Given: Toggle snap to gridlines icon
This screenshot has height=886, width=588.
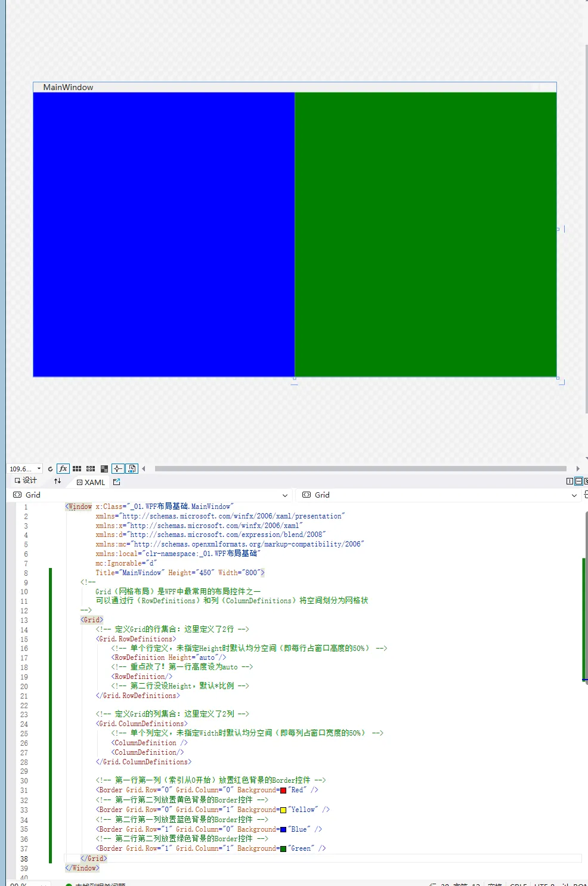Looking at the screenshot, I should (91, 469).
